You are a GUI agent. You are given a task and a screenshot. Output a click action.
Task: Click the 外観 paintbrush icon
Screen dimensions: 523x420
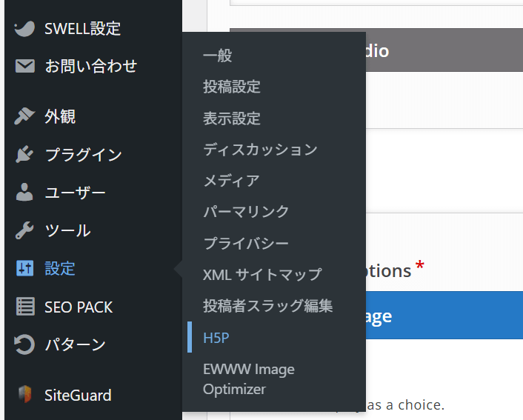(24, 116)
